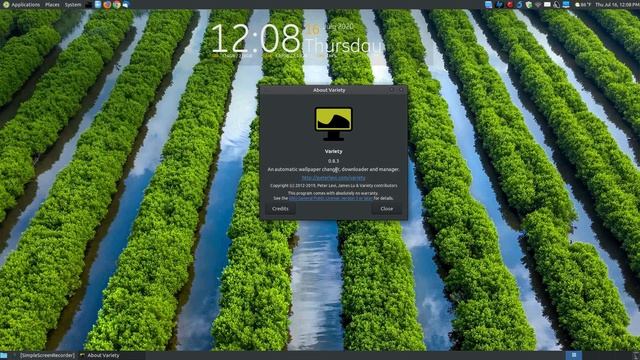Open the file manager launcher in the top panel
The image size is (640, 360).
(98, 4)
